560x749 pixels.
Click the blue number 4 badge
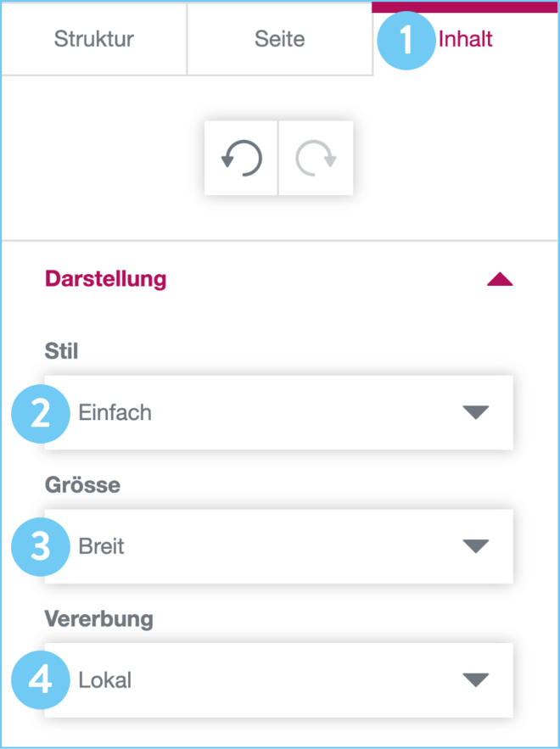pos(40,680)
